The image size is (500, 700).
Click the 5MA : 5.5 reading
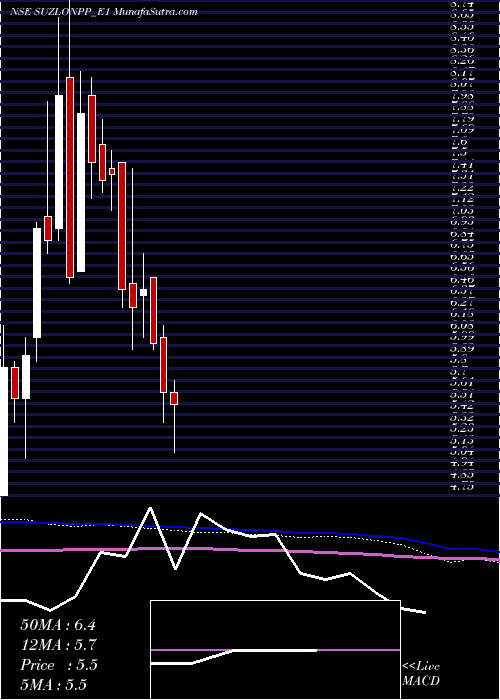(53, 685)
